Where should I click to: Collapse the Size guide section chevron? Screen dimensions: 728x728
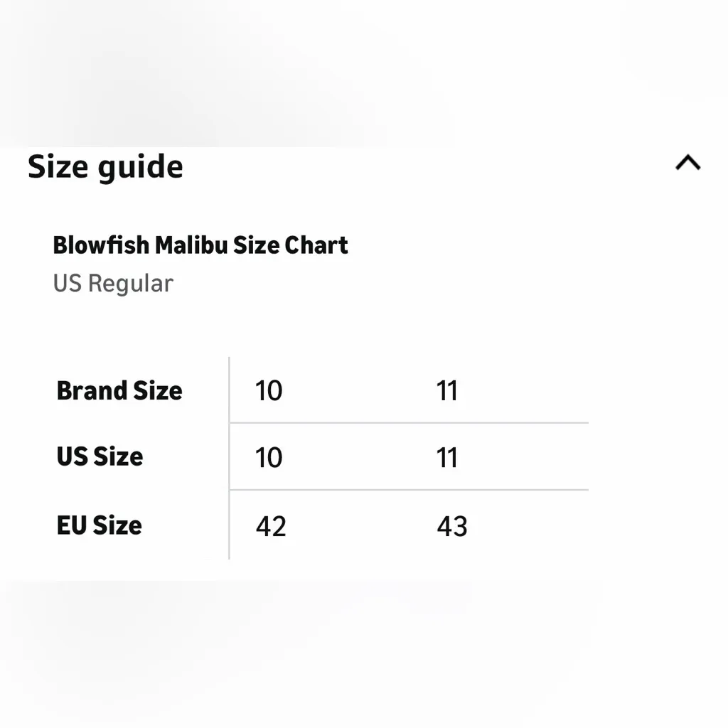tap(687, 164)
